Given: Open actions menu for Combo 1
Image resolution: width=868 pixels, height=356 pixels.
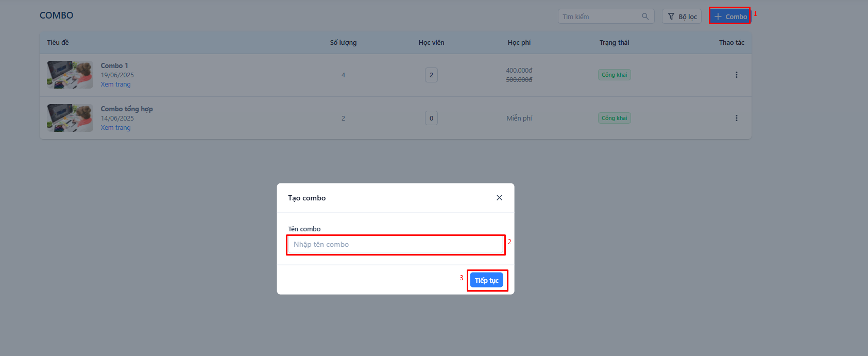Looking at the screenshot, I should (737, 75).
